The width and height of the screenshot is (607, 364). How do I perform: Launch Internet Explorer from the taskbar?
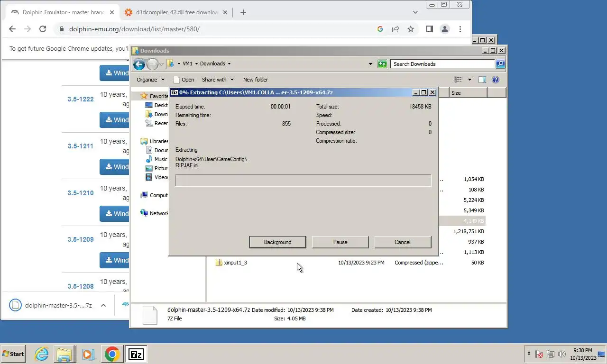point(42,354)
